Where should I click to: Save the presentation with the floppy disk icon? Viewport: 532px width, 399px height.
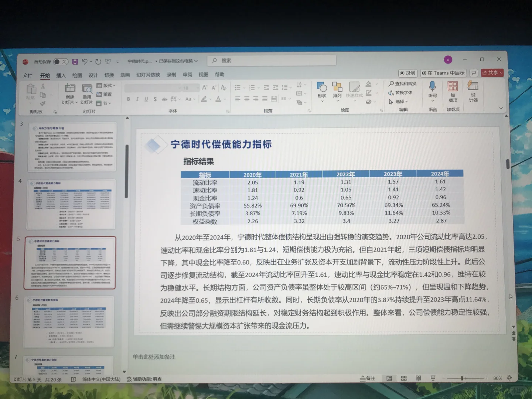click(x=75, y=62)
